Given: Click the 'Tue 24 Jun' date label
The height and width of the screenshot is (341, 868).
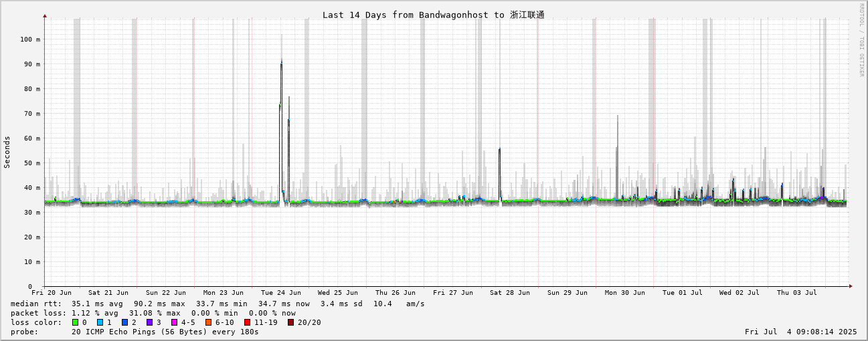Looking at the screenshot, I should (x=281, y=293).
